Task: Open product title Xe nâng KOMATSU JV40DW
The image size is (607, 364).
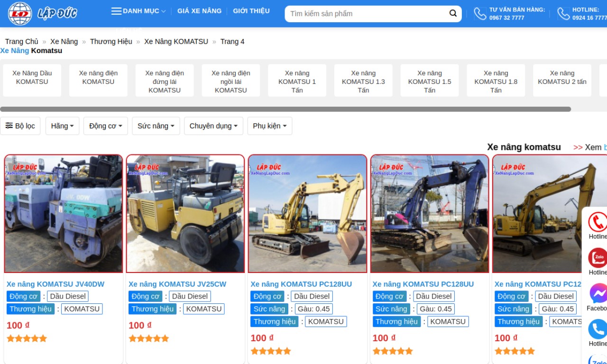Action: [55, 284]
